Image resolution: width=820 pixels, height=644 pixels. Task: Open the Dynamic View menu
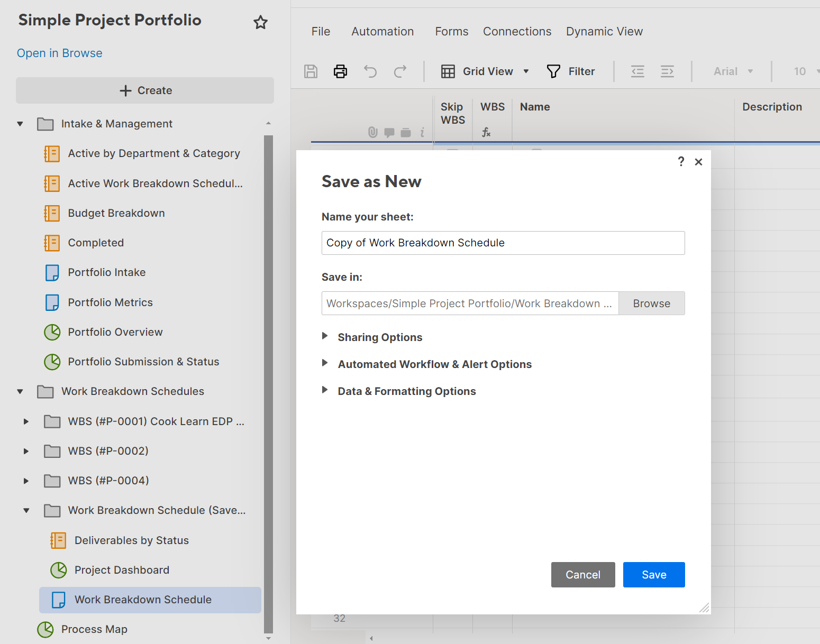click(604, 32)
